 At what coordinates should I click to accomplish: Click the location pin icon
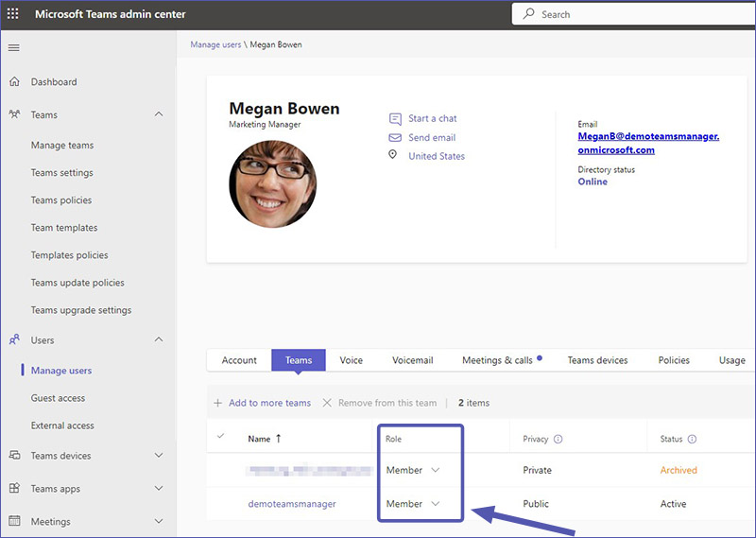[x=393, y=154]
